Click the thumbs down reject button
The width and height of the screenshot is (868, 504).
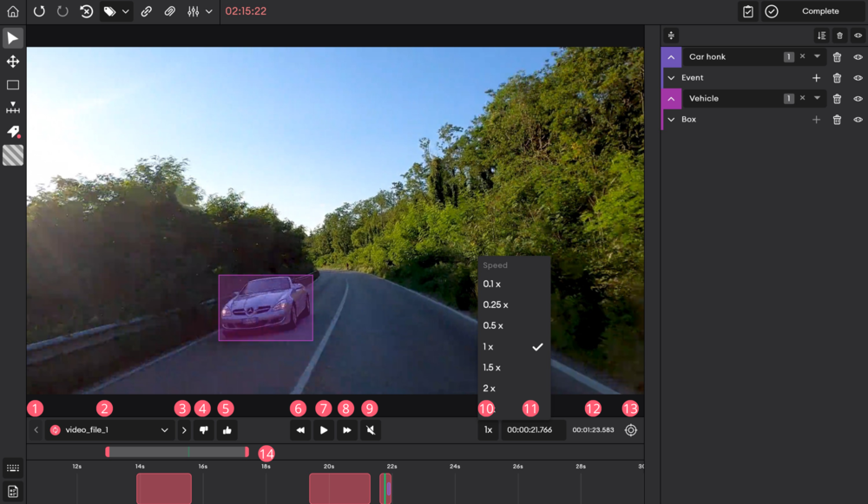[204, 430]
